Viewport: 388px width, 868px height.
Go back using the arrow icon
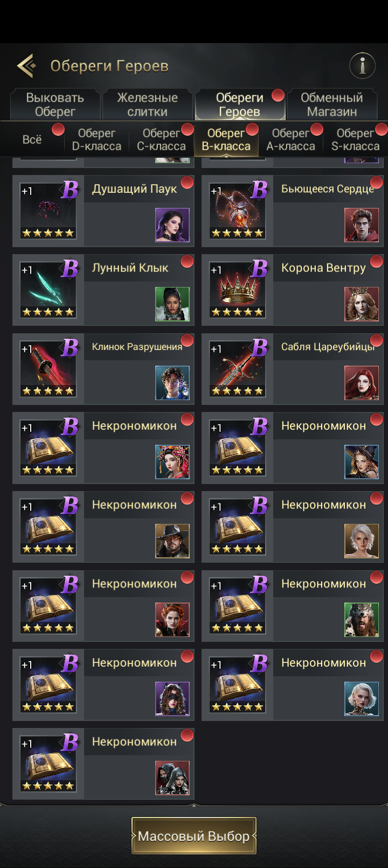click(x=26, y=66)
